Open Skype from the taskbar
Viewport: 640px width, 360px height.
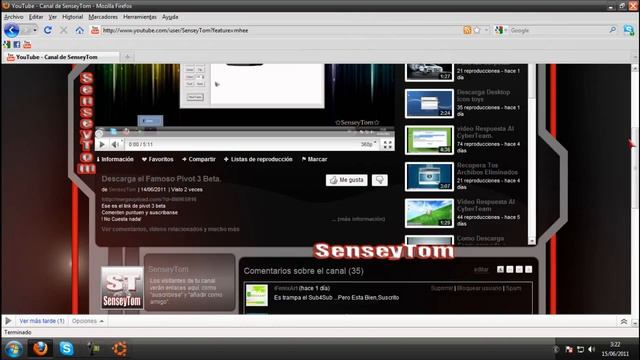tap(66, 349)
